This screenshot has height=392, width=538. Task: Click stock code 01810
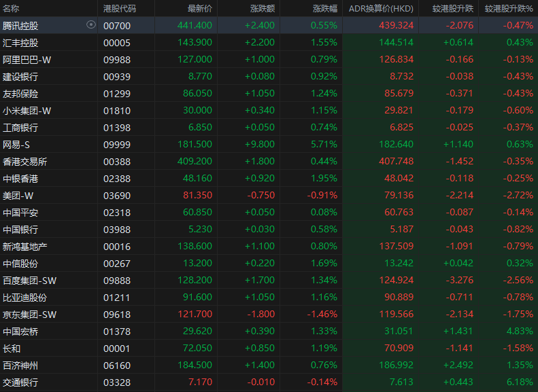[117, 111]
